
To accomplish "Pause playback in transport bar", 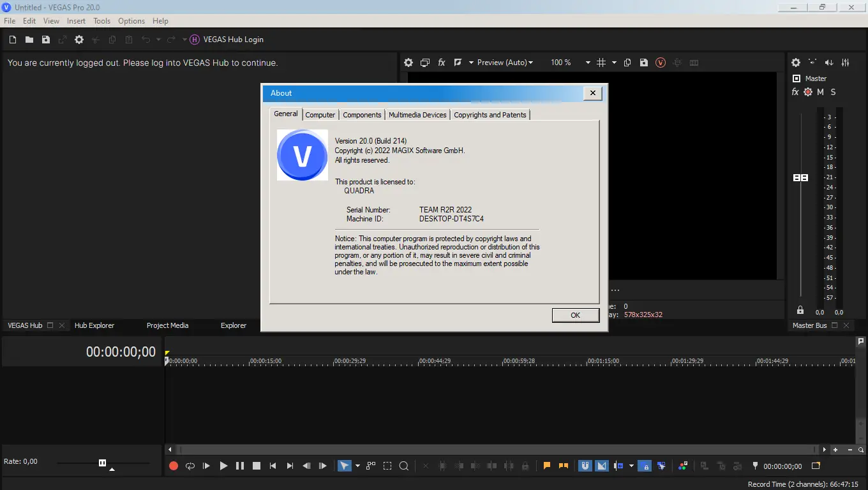I will point(240,466).
